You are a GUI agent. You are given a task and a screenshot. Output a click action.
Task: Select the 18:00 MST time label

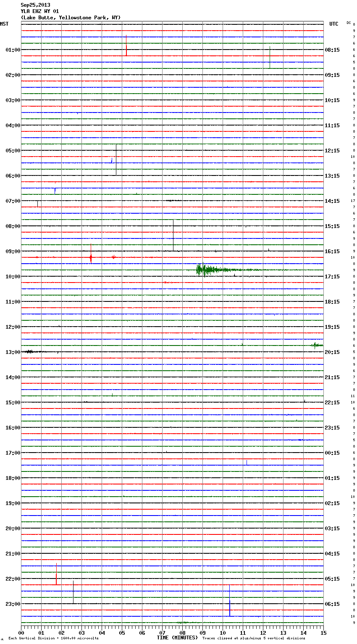13,478
